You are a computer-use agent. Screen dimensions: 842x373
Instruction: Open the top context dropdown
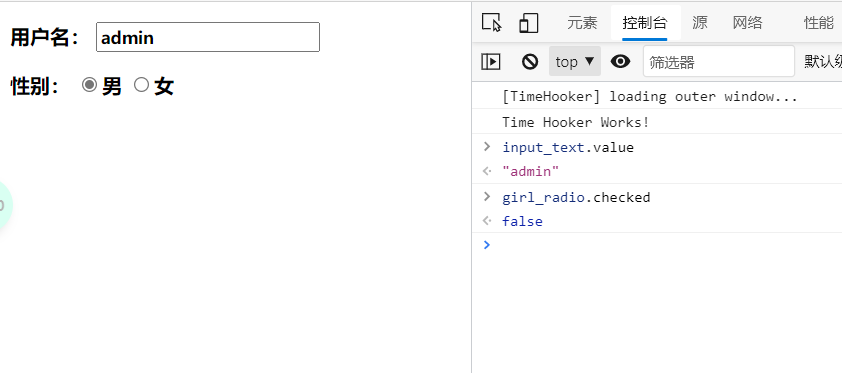coord(575,62)
